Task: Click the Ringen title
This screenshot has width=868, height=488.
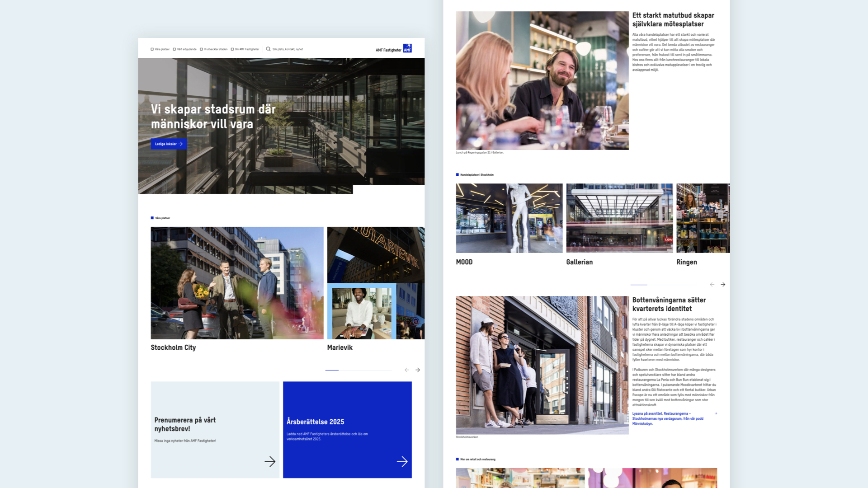Action: [x=686, y=262]
